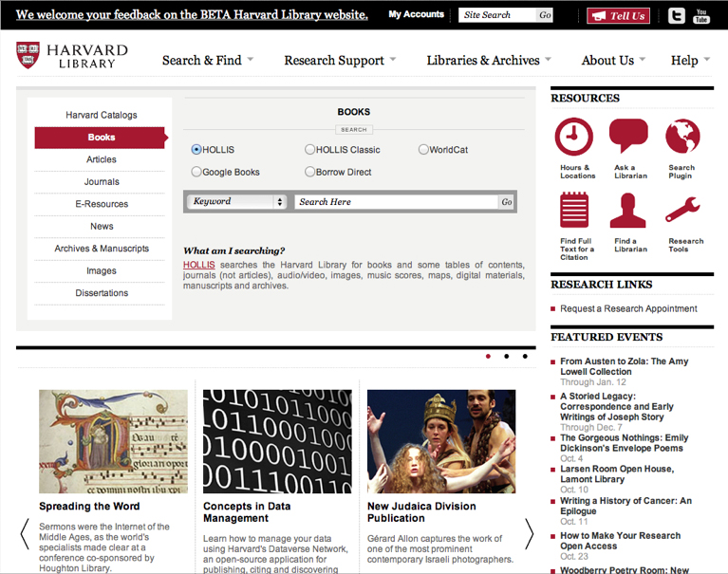Click the Harvard Library shield logo
The image size is (728, 574).
pyautogui.click(x=28, y=55)
